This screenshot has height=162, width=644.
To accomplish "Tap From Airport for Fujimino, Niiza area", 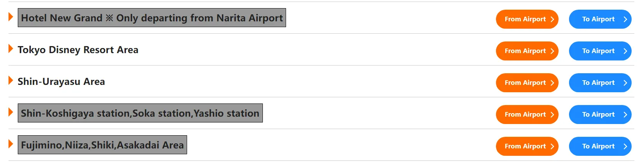I will 527,146.
